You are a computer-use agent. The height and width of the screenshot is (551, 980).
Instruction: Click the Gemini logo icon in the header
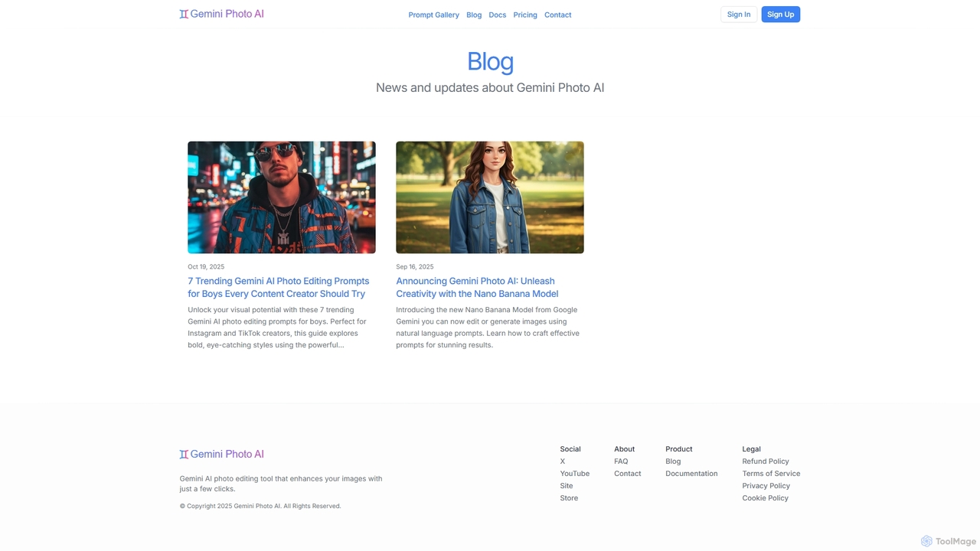184,14
